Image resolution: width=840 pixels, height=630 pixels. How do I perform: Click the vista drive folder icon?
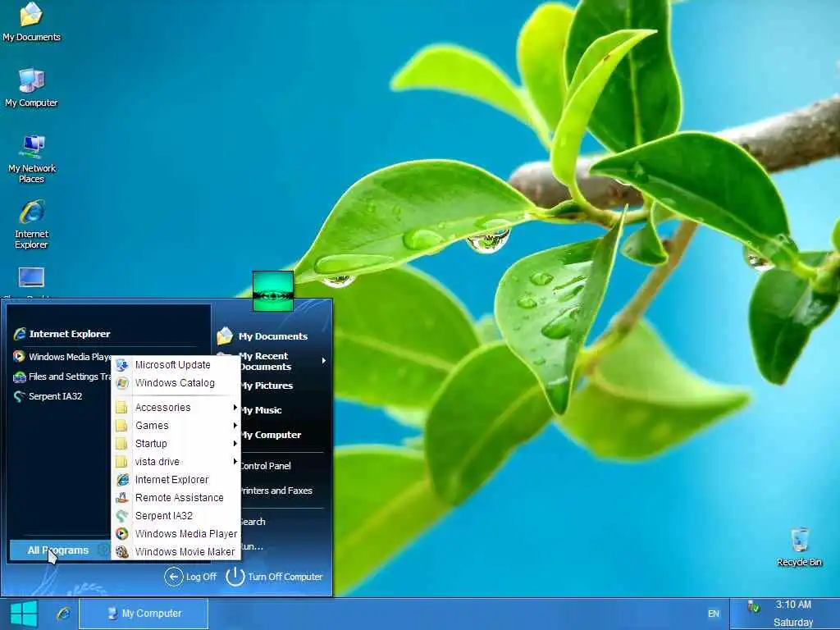click(x=121, y=462)
